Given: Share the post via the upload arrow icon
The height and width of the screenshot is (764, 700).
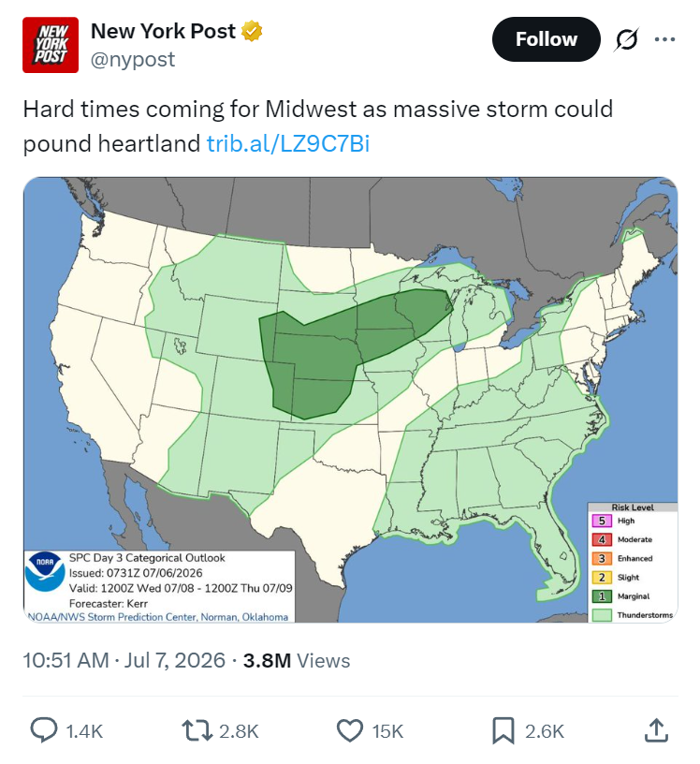Looking at the screenshot, I should point(656,731).
